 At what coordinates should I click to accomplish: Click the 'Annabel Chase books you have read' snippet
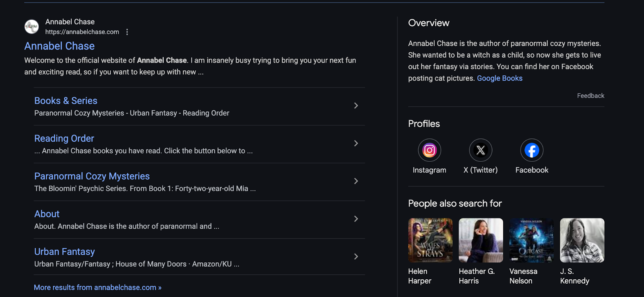pos(143,151)
